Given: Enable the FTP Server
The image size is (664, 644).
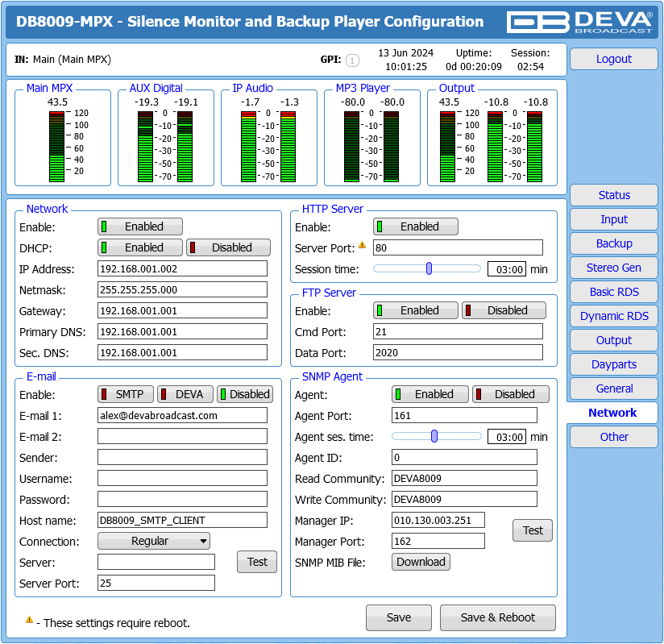Looking at the screenshot, I should coord(416,310).
